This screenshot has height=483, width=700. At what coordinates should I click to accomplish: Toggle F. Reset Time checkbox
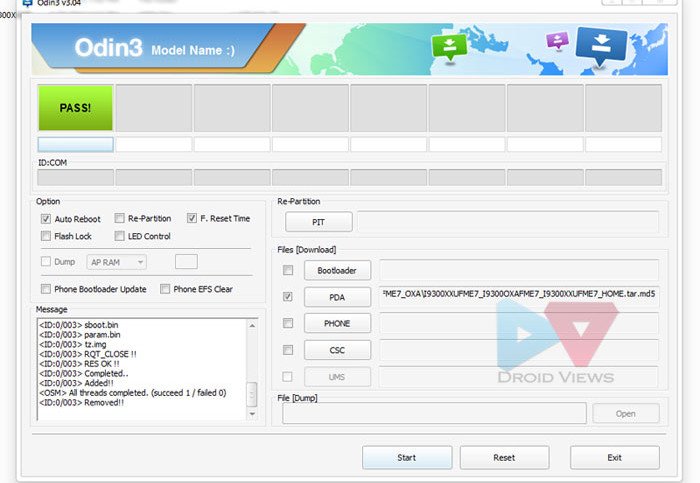[x=192, y=218]
